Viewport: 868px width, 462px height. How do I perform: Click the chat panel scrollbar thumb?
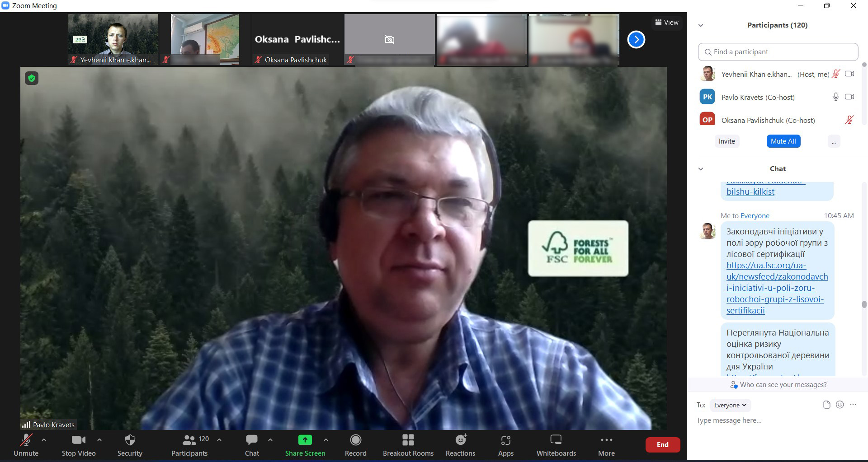point(864,304)
